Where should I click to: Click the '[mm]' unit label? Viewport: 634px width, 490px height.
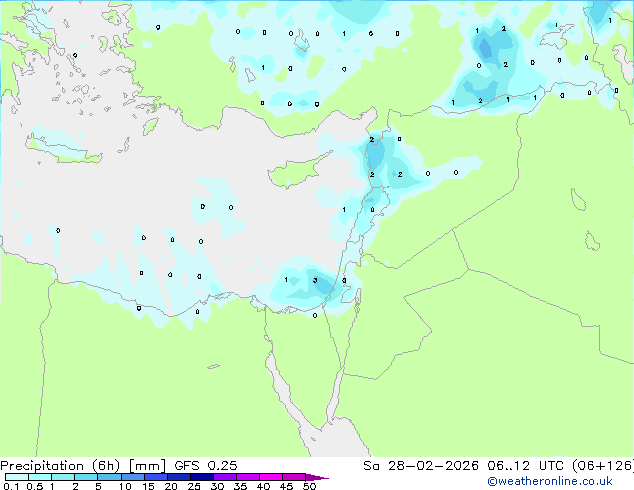(x=147, y=466)
